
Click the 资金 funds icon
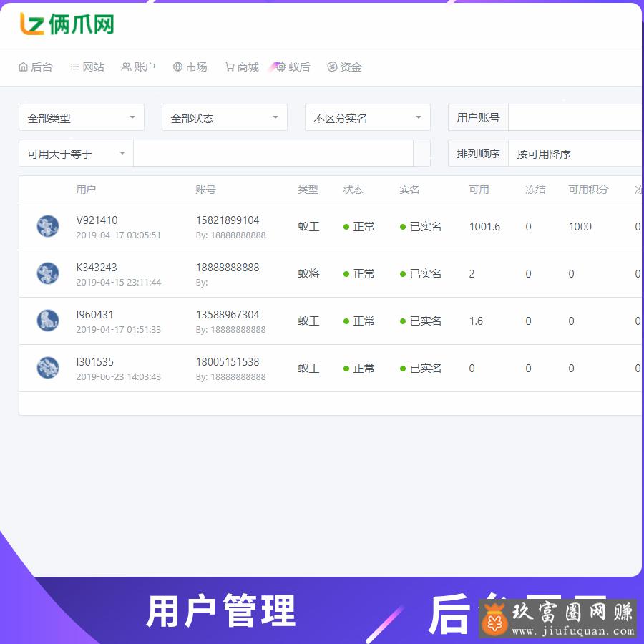click(x=332, y=67)
